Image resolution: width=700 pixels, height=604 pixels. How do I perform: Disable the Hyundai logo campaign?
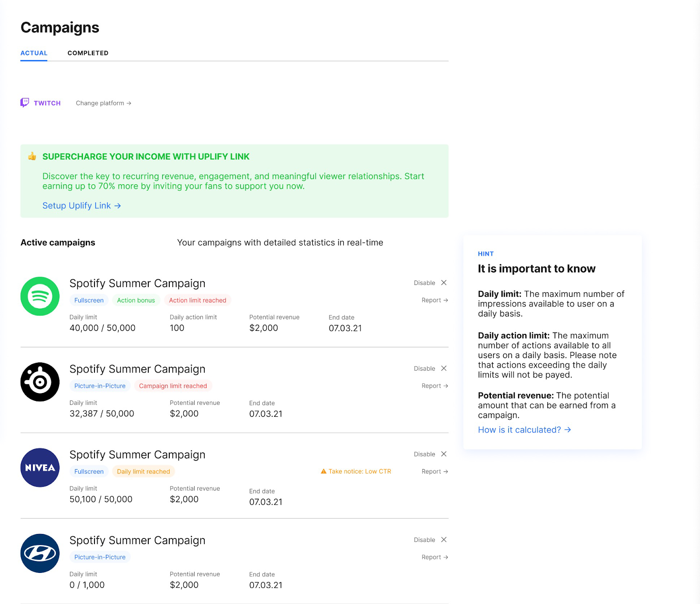click(430, 540)
